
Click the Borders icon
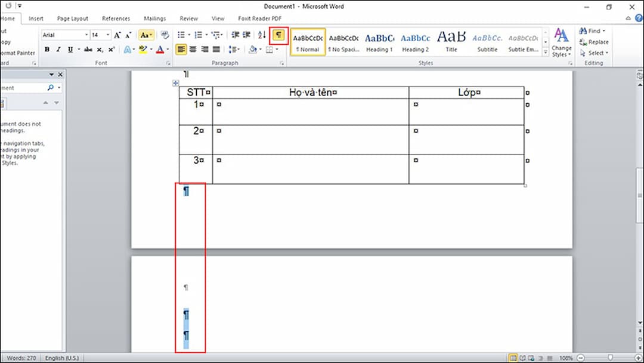pos(270,50)
